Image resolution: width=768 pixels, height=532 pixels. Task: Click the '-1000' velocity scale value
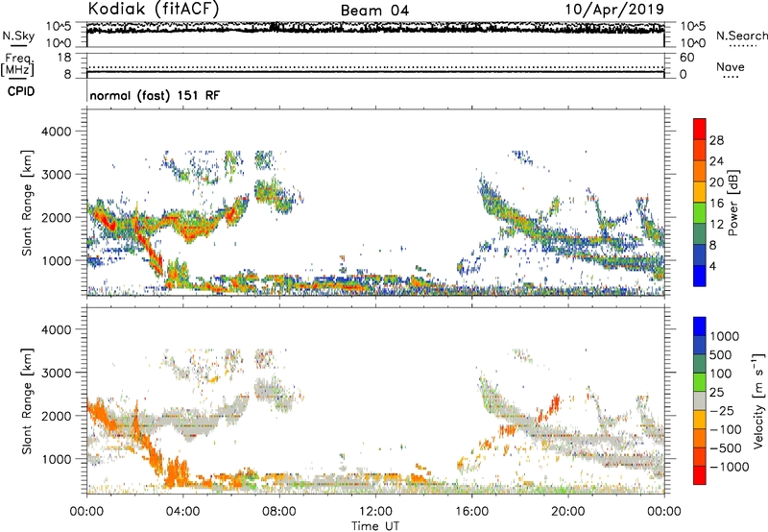[729, 467]
